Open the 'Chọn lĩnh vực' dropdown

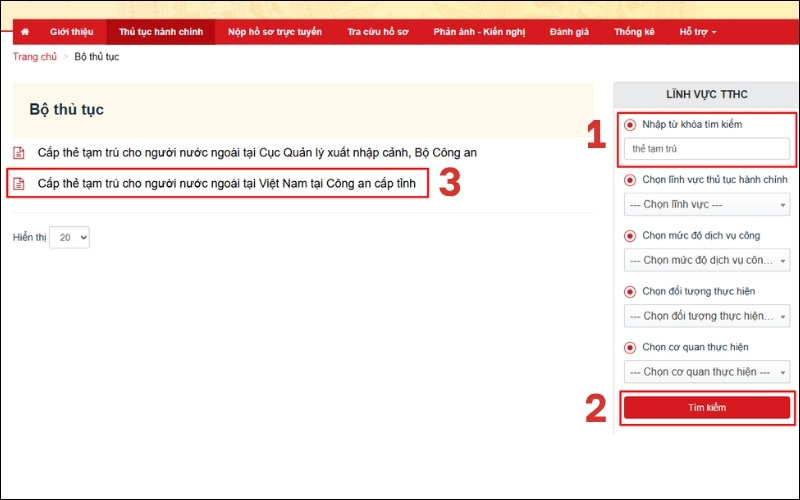(707, 205)
